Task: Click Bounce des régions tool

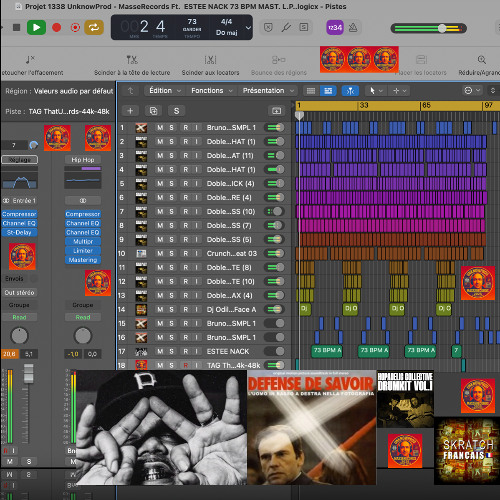Action: click(279, 65)
